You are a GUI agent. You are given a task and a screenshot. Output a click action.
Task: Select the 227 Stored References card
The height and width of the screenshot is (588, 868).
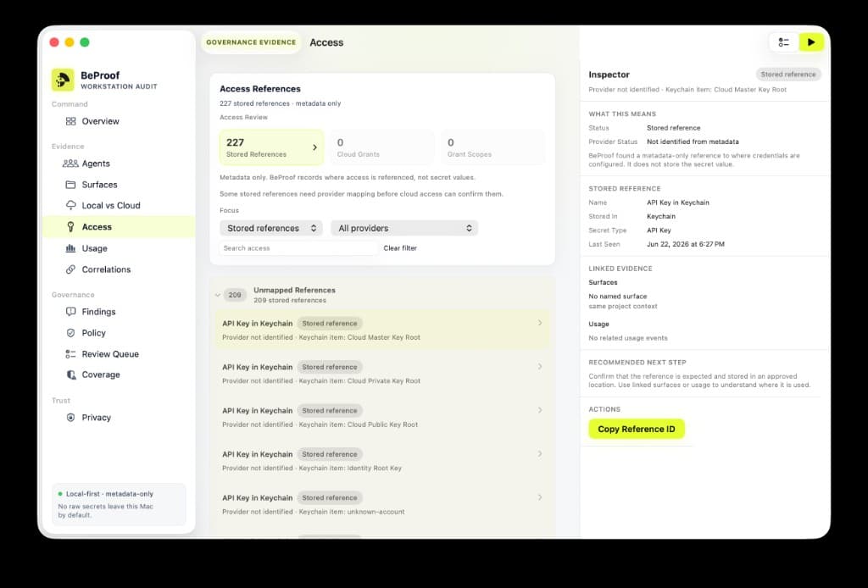tap(271, 147)
